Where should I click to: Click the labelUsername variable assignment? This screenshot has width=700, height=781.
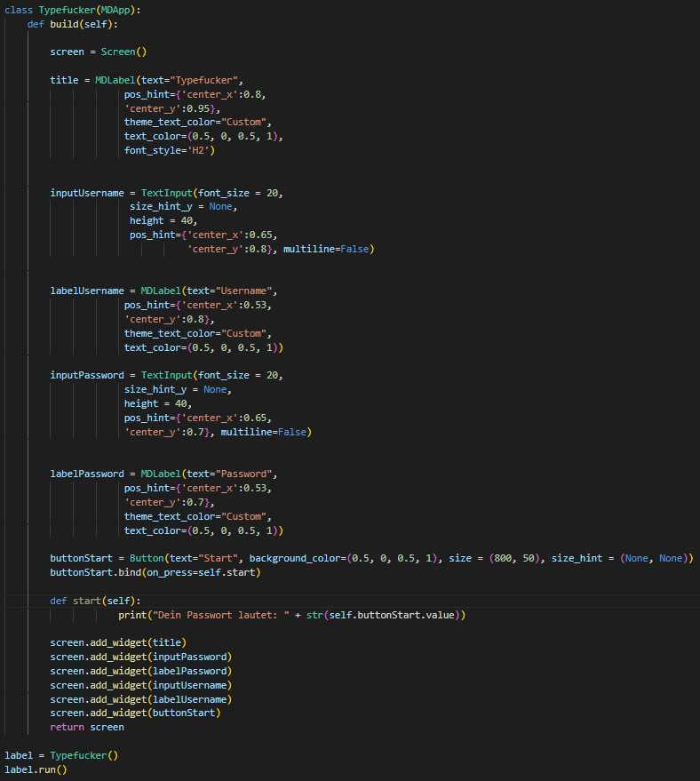coord(84,291)
